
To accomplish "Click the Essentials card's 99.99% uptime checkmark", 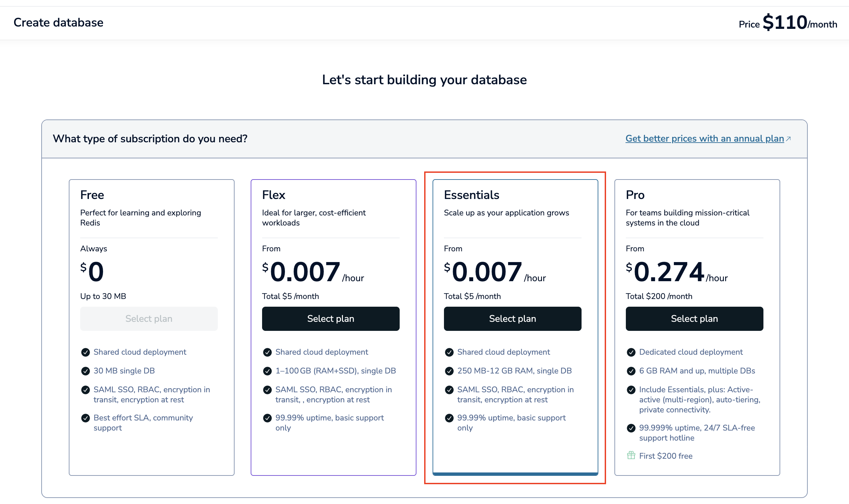I will pos(449,418).
